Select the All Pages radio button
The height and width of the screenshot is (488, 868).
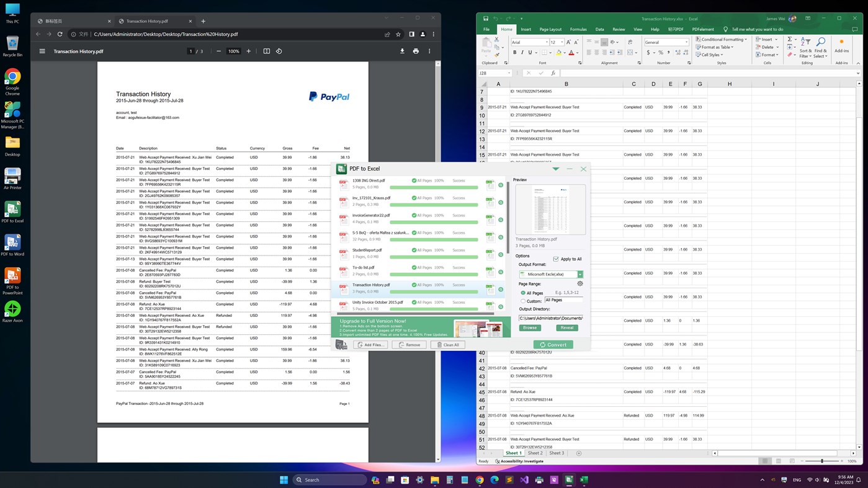pyautogui.click(x=523, y=293)
